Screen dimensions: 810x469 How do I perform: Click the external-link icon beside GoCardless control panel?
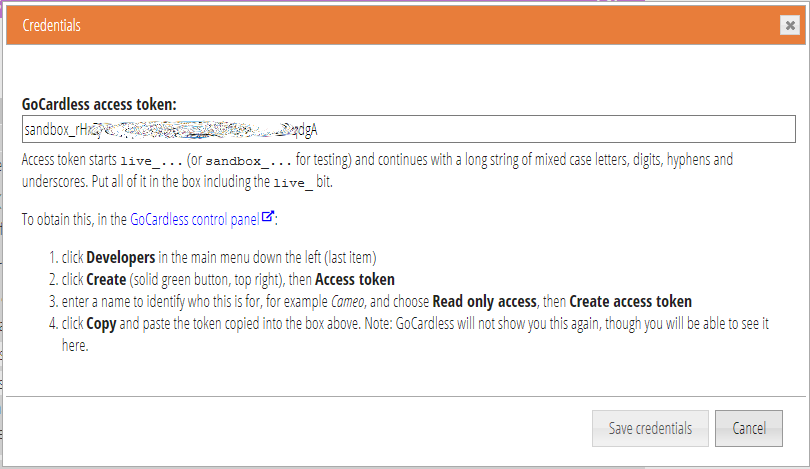click(268, 216)
